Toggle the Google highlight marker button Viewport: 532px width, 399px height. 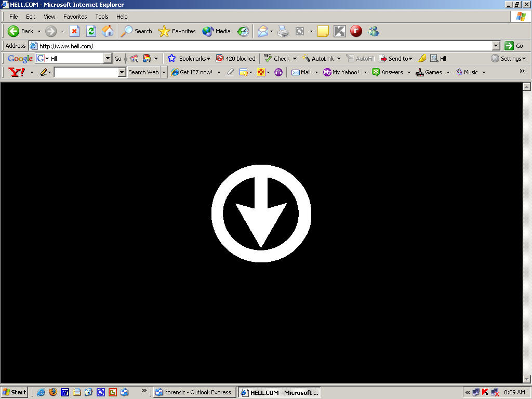point(422,59)
